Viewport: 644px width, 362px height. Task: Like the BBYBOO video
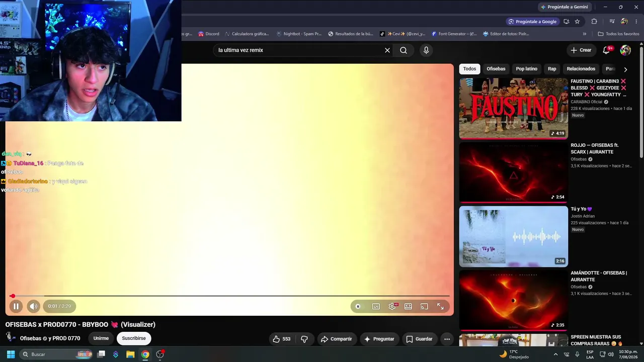[x=281, y=339]
